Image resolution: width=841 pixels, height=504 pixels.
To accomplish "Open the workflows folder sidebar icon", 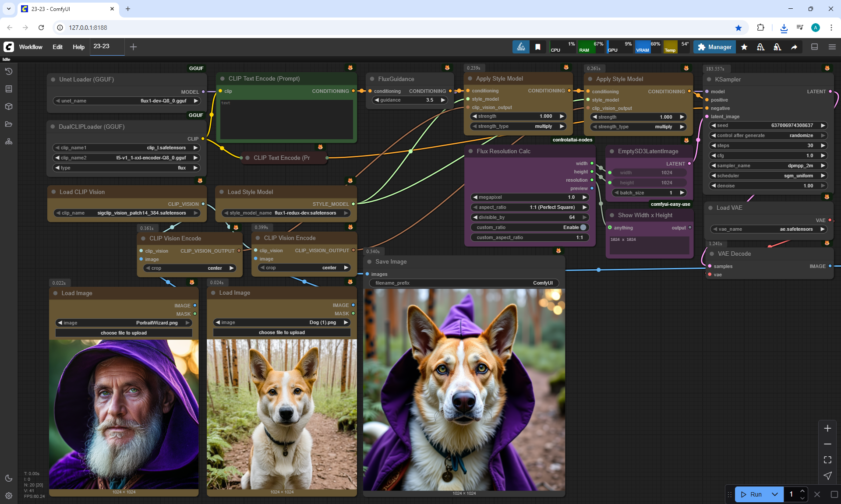I will (x=9, y=124).
